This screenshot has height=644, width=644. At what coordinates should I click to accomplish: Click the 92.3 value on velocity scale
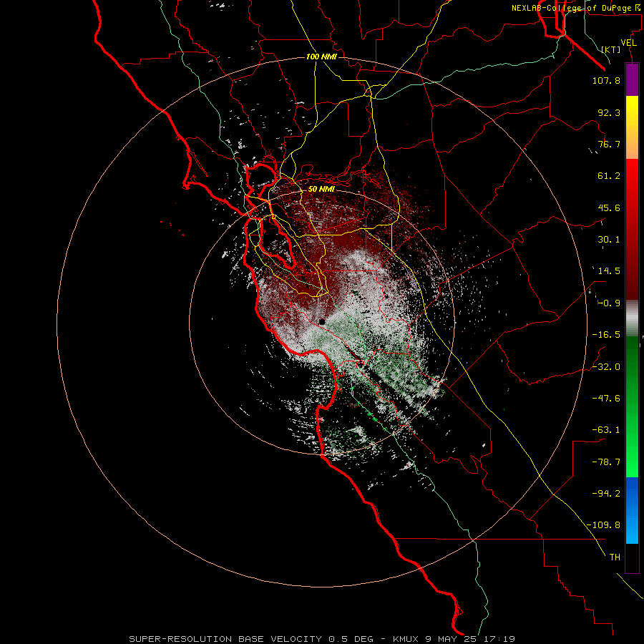pos(609,112)
